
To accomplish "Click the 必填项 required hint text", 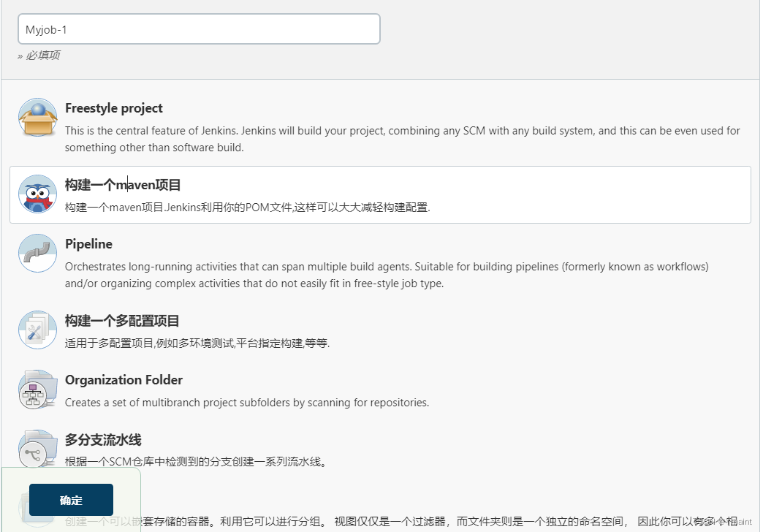I will coord(39,56).
